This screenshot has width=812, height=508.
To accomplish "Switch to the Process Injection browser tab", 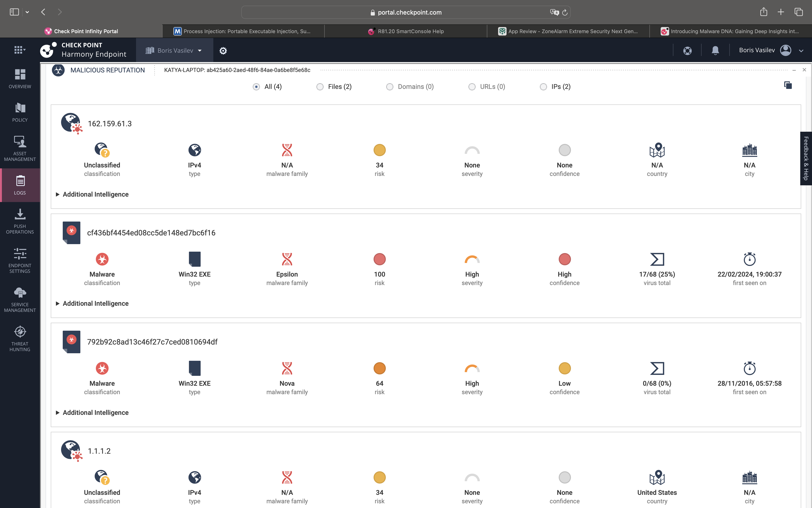I will (x=243, y=31).
